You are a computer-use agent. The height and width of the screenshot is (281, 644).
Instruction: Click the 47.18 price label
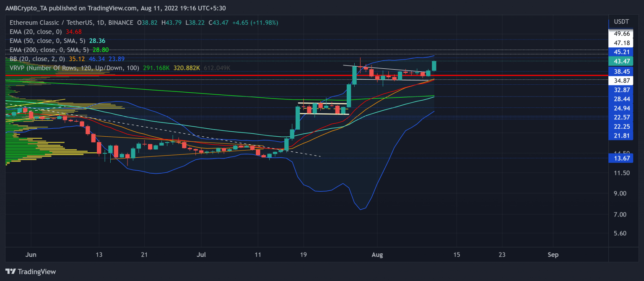click(x=621, y=43)
